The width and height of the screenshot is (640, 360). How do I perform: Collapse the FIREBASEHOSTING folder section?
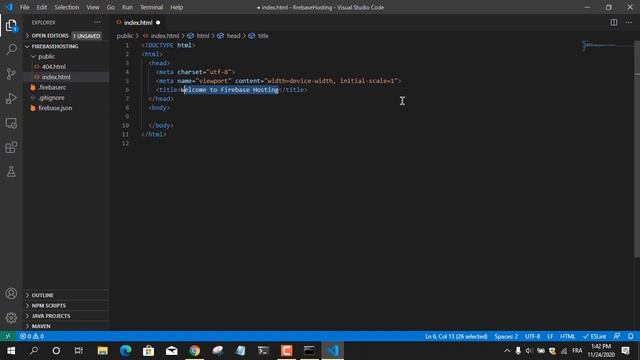click(x=66, y=46)
